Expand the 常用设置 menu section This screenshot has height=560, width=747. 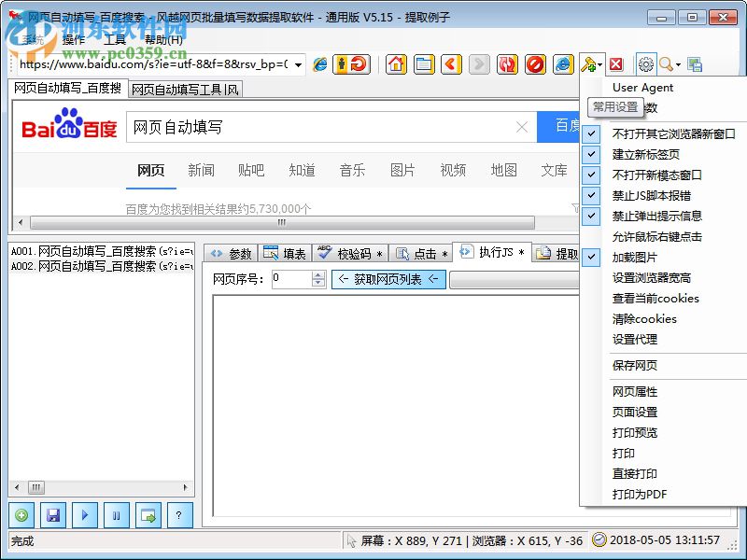click(617, 106)
